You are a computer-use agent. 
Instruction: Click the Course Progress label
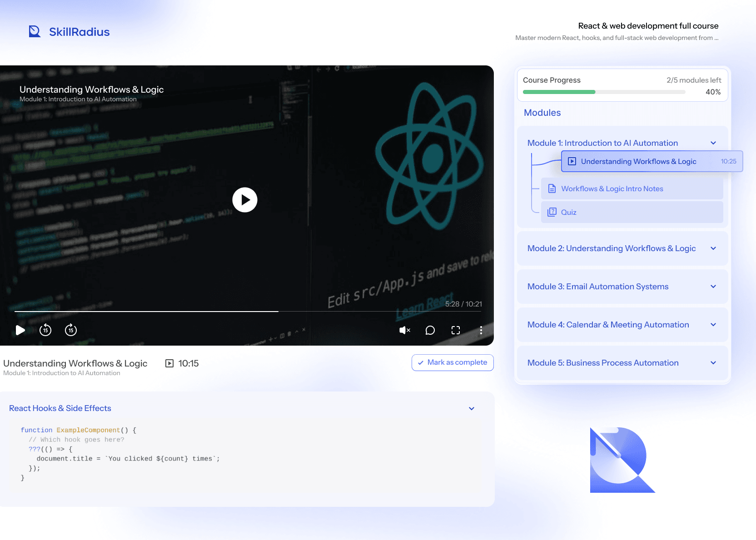pyautogui.click(x=552, y=80)
